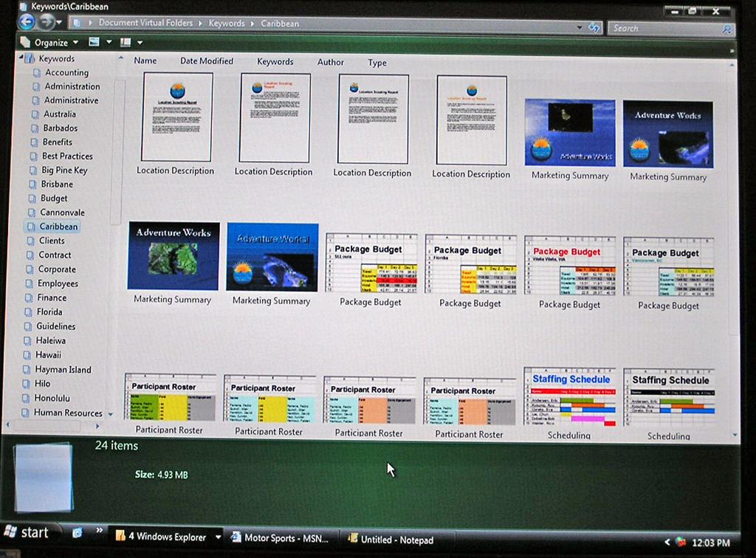
Task: Select the Caribbean keyword folder icon
Action: 31,227
